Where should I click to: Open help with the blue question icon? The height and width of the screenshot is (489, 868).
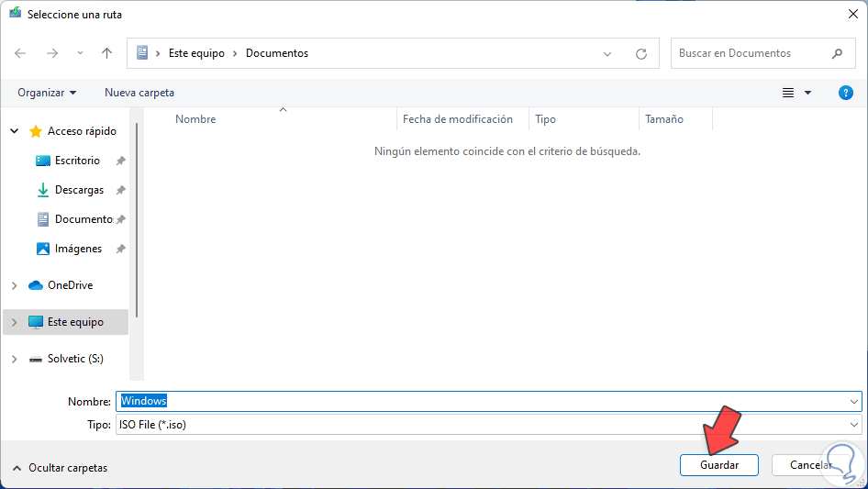tap(845, 93)
